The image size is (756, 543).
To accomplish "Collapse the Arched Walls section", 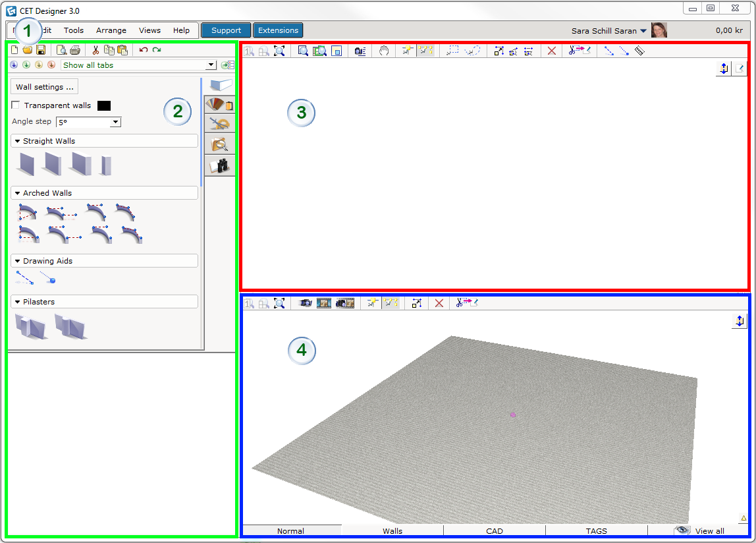I will [17, 193].
